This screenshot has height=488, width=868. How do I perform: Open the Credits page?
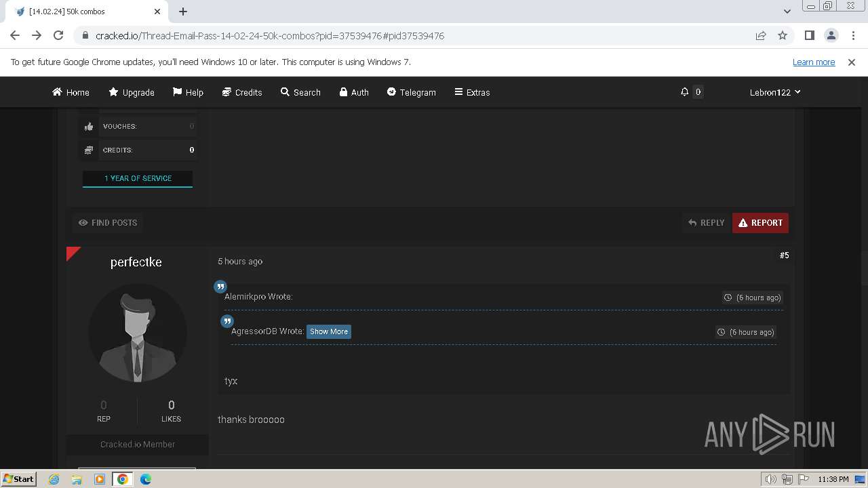click(242, 92)
